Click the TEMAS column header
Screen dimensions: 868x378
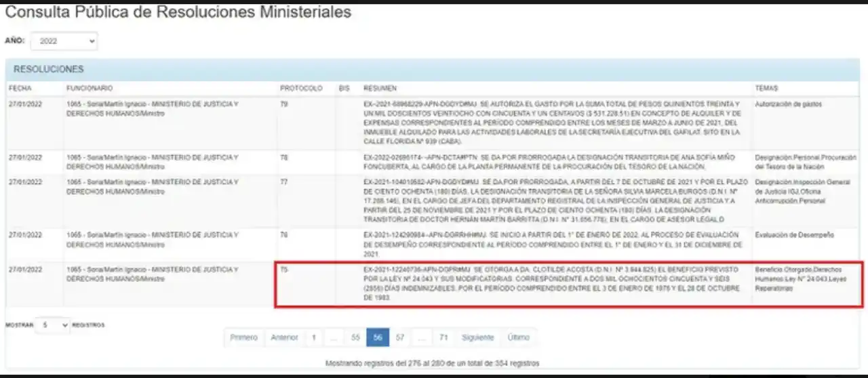[x=766, y=89]
